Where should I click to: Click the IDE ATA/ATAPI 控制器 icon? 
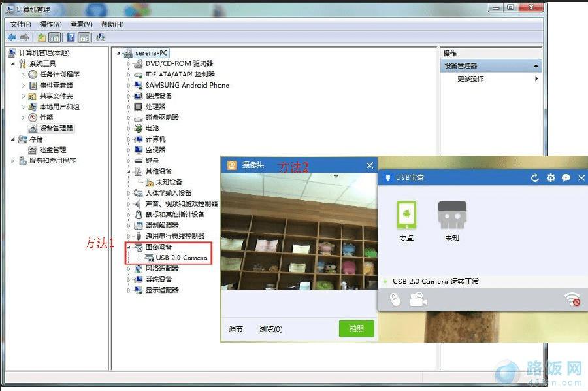139,75
